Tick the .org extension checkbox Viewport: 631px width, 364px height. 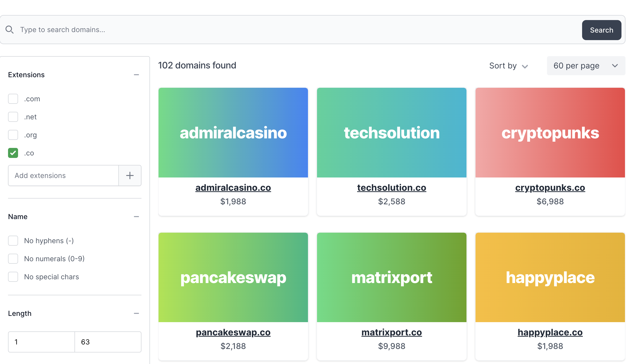coord(13,135)
